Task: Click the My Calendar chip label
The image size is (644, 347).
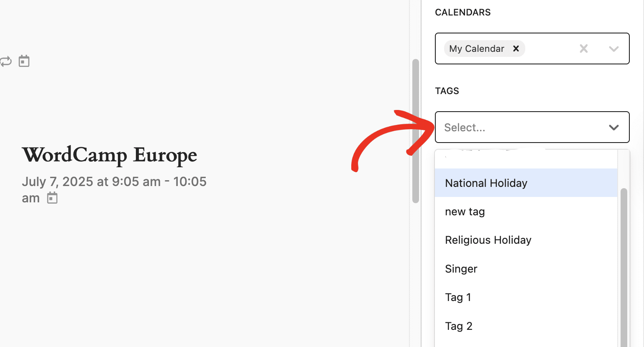Action: click(477, 48)
